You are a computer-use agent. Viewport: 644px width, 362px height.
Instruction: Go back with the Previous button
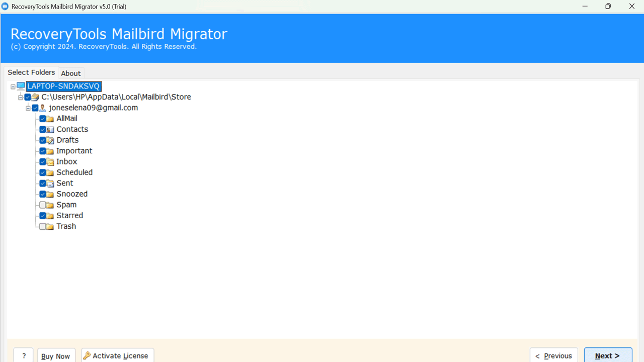tap(554, 355)
